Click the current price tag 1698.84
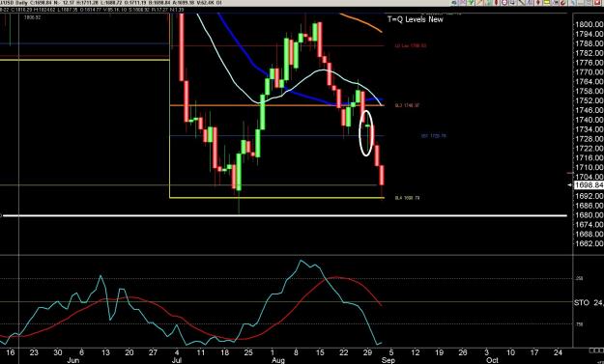 click(589, 185)
